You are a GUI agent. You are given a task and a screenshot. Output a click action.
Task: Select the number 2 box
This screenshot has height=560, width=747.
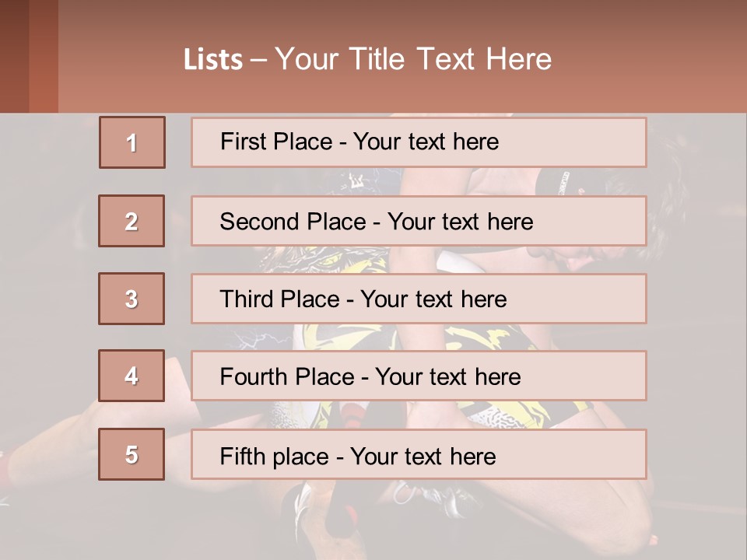click(x=132, y=221)
